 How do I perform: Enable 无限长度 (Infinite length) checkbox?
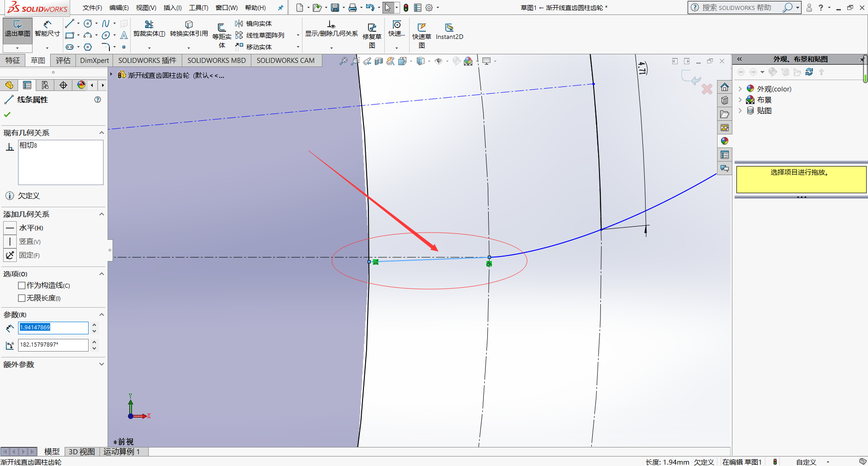coord(22,298)
